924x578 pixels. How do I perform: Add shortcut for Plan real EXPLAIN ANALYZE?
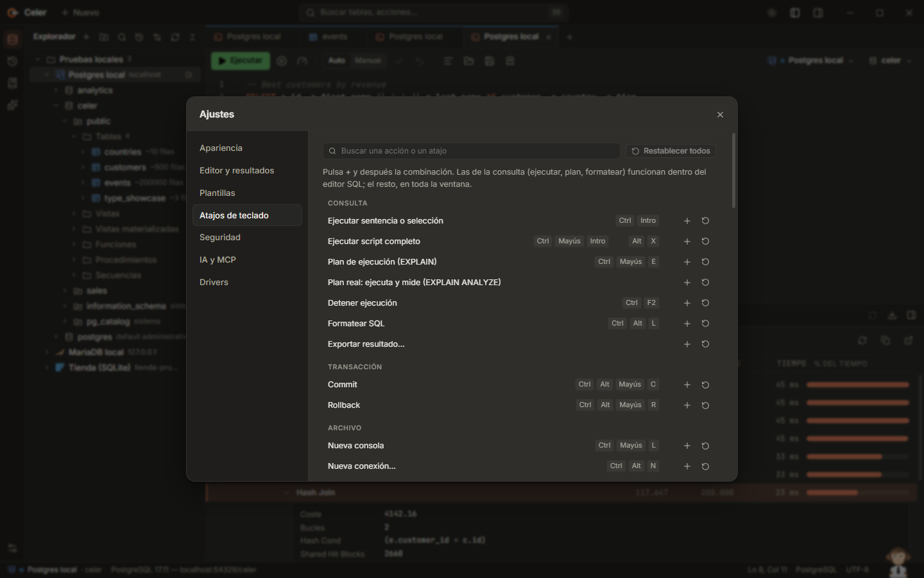point(687,283)
